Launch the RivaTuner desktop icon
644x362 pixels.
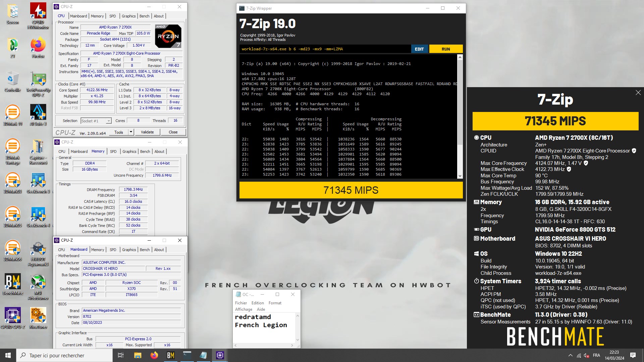38,318
